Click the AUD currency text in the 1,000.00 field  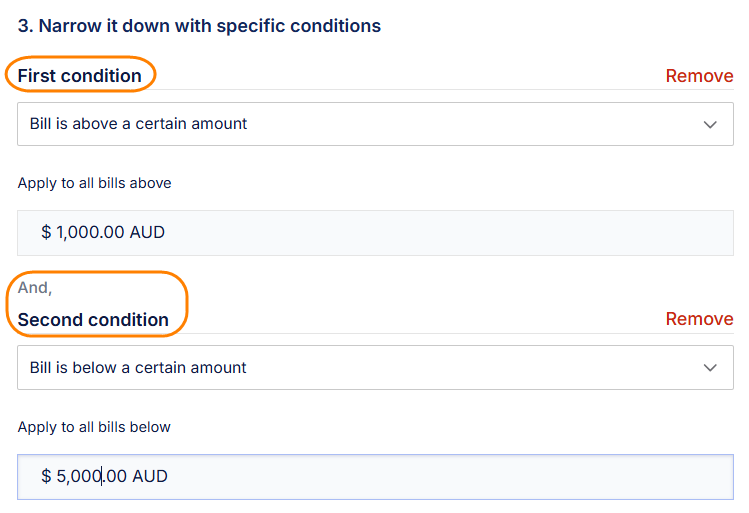(x=147, y=232)
